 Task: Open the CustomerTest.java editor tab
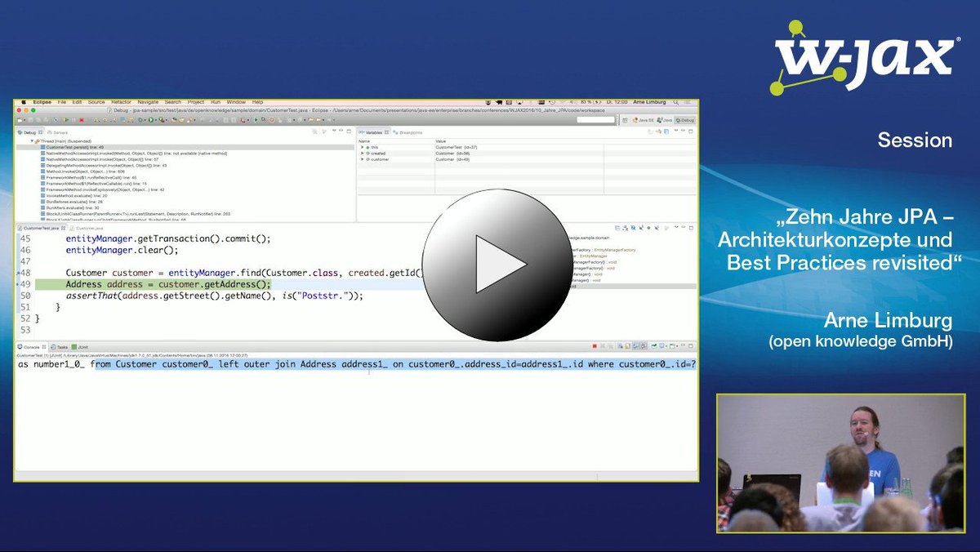coord(41,228)
